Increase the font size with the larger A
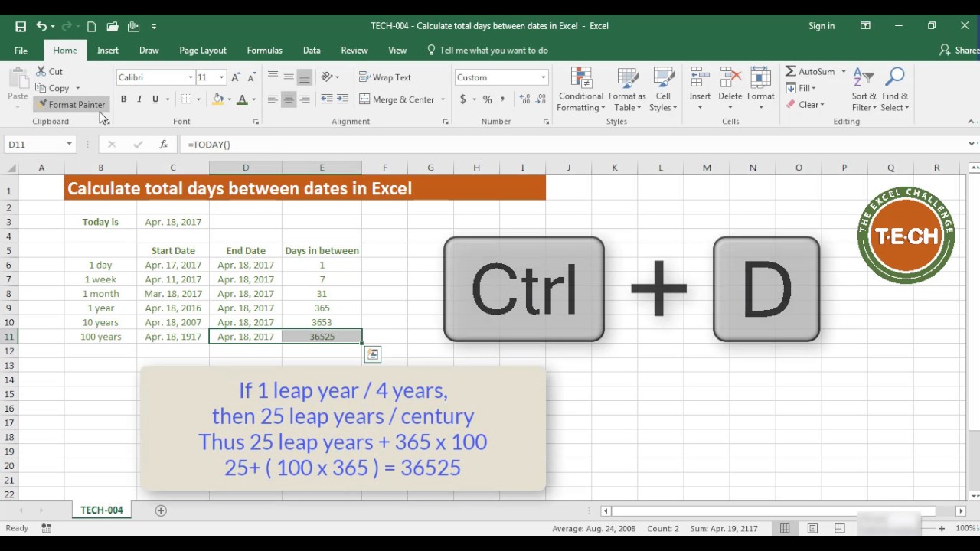This screenshot has height=551, width=980. (236, 77)
